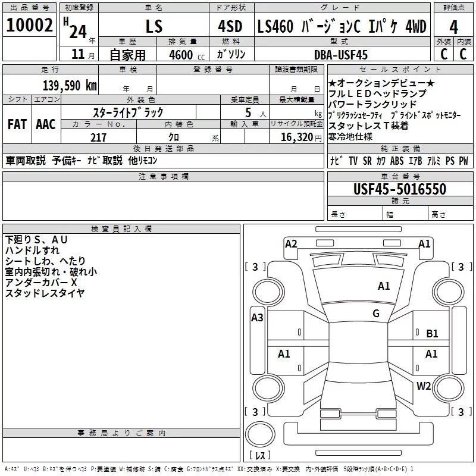The image size is (476, 476).
Task: Click エアB airbag equipment code
Action: click(x=415, y=161)
